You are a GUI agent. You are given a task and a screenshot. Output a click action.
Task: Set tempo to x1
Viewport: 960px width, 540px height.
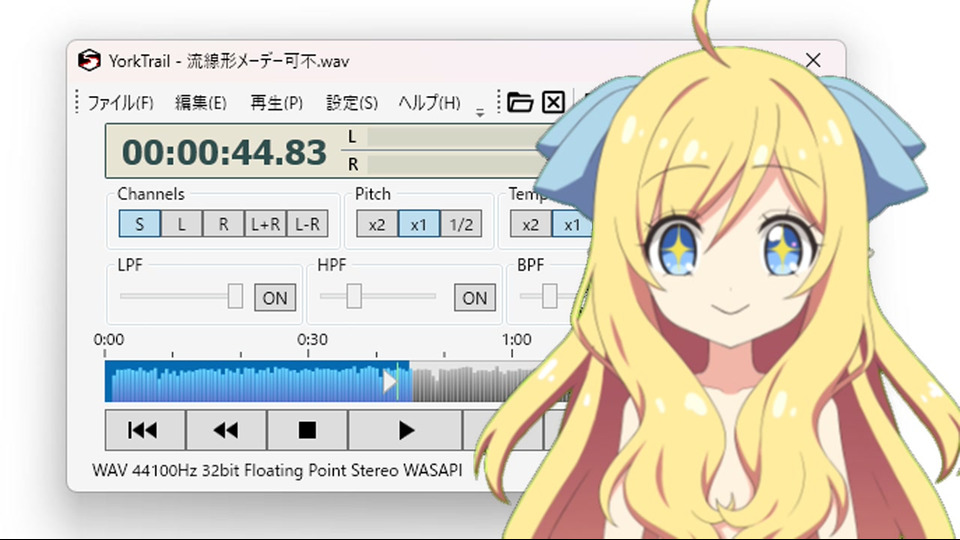[572, 224]
